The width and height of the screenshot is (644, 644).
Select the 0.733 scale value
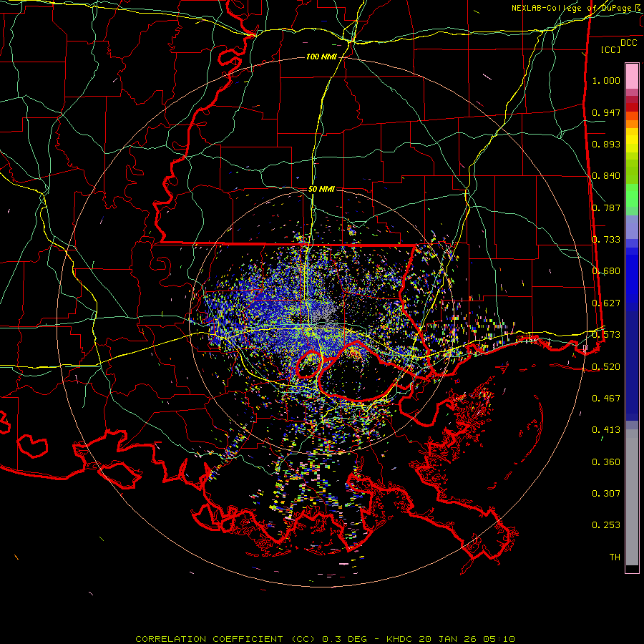click(x=606, y=240)
